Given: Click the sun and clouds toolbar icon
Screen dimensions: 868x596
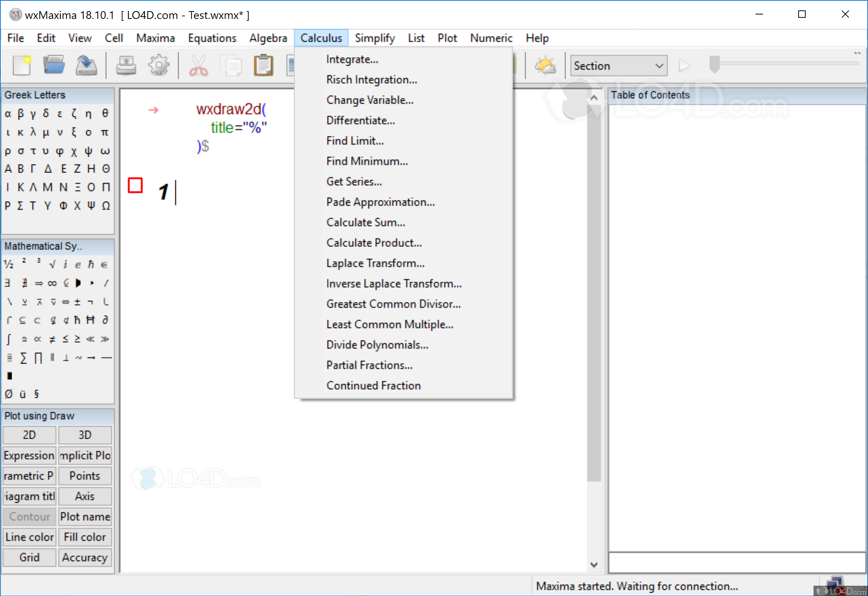Looking at the screenshot, I should pyautogui.click(x=545, y=65).
